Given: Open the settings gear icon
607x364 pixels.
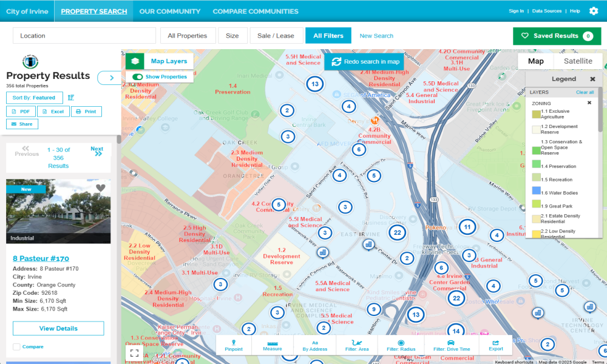Looking at the screenshot, I should [x=594, y=11].
